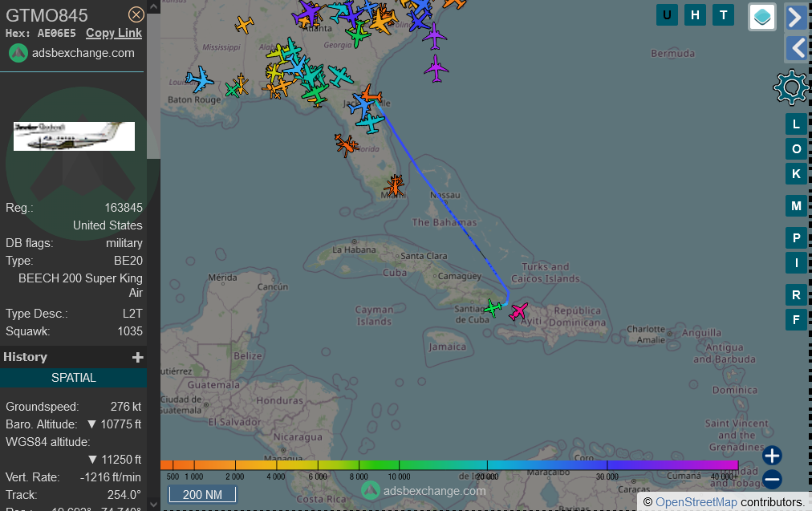Screen dimensions: 812x511
Task: Click the squawk value 1035
Action: (130, 331)
